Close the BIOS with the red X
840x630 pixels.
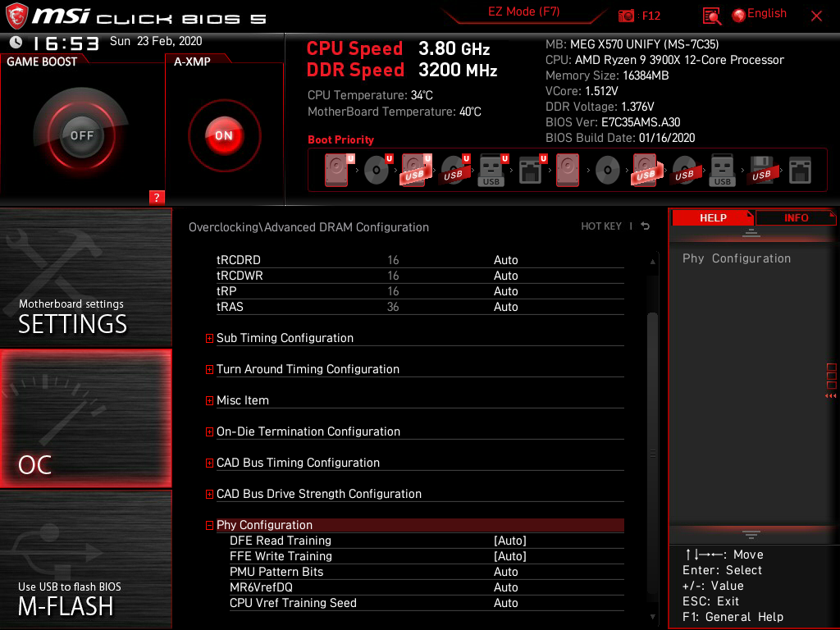click(x=816, y=16)
